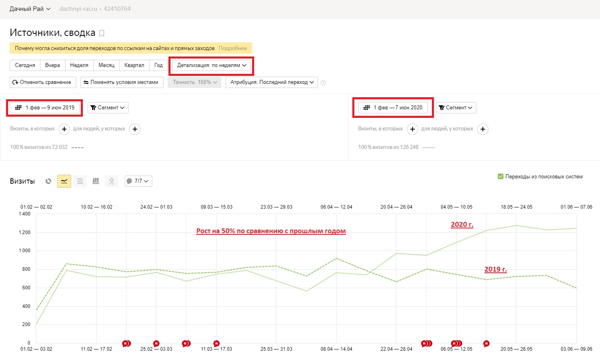
Task: Switch to the column chart icon
Action: (96, 181)
